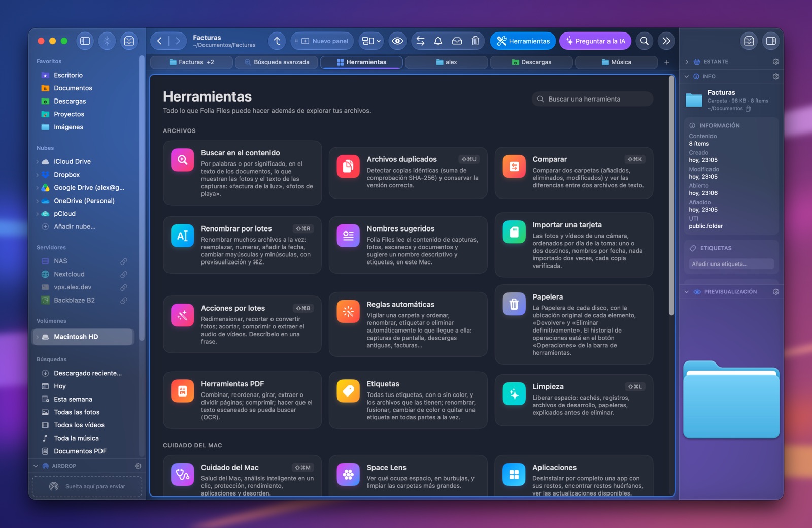Toggle the eye preview button
812x528 pixels.
tap(398, 41)
